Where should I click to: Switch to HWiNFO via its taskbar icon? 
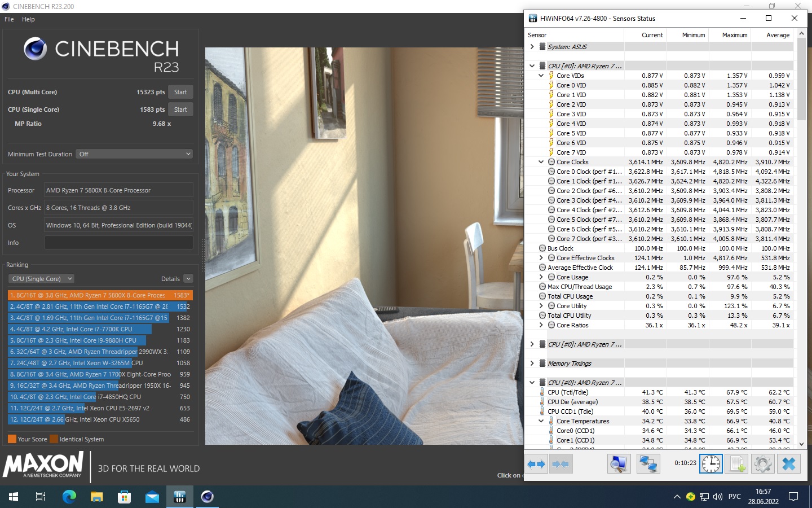(179, 497)
